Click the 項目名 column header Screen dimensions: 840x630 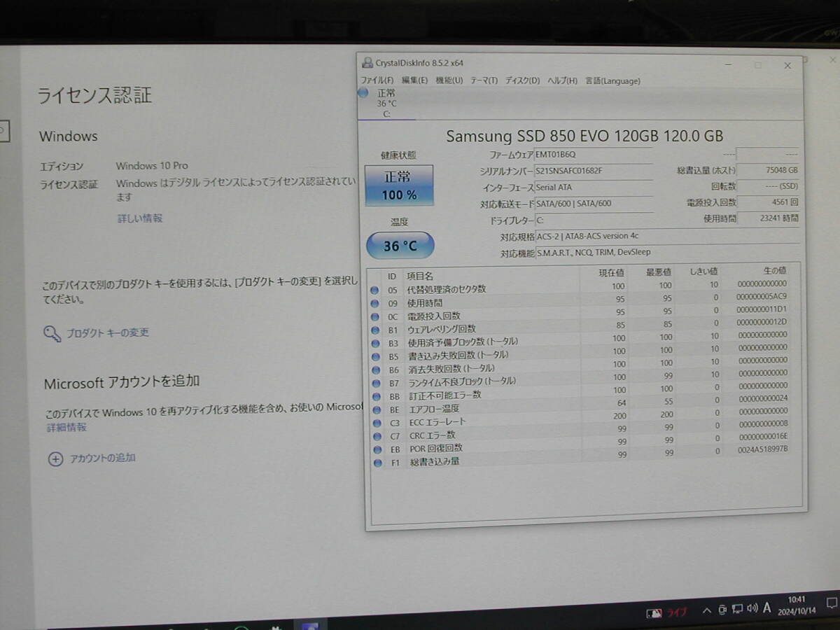coord(420,276)
